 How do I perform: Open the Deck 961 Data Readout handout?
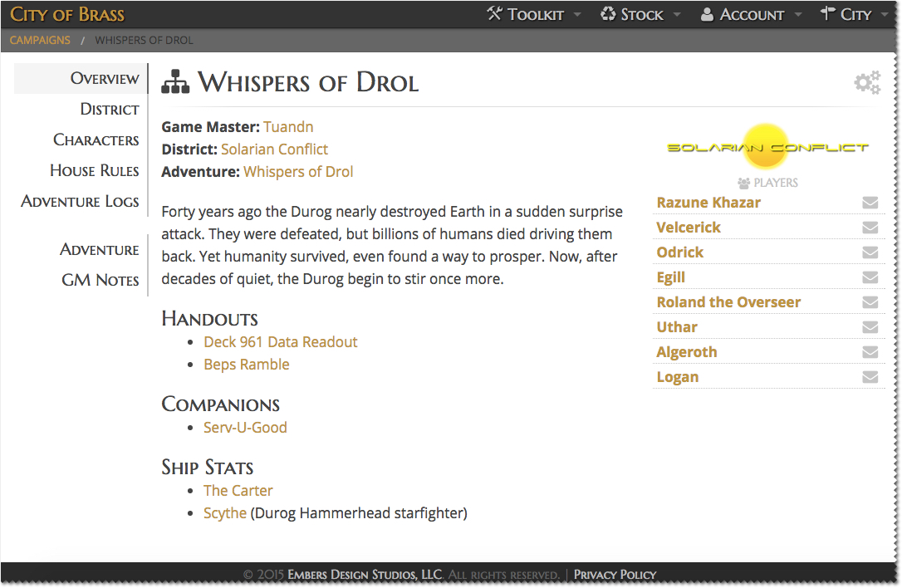(280, 342)
